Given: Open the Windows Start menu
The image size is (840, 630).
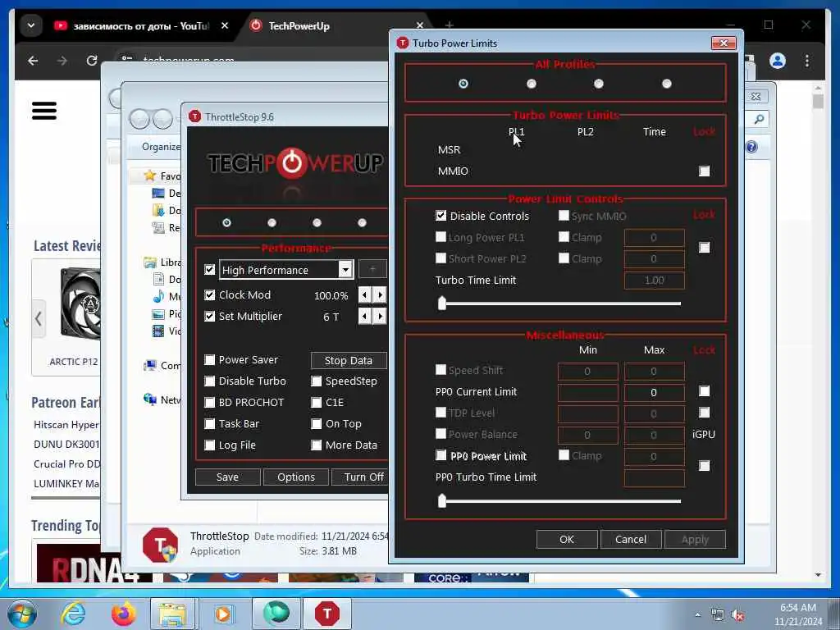Looking at the screenshot, I should 22,614.
